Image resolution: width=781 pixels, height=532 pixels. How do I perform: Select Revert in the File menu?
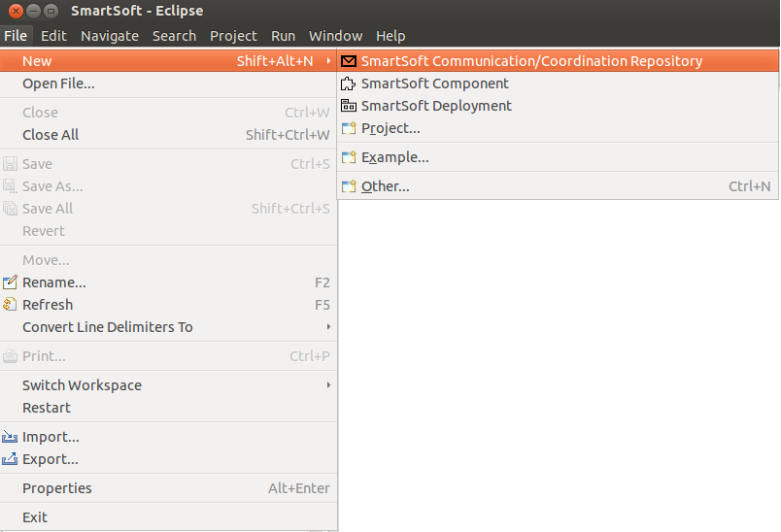168,231
